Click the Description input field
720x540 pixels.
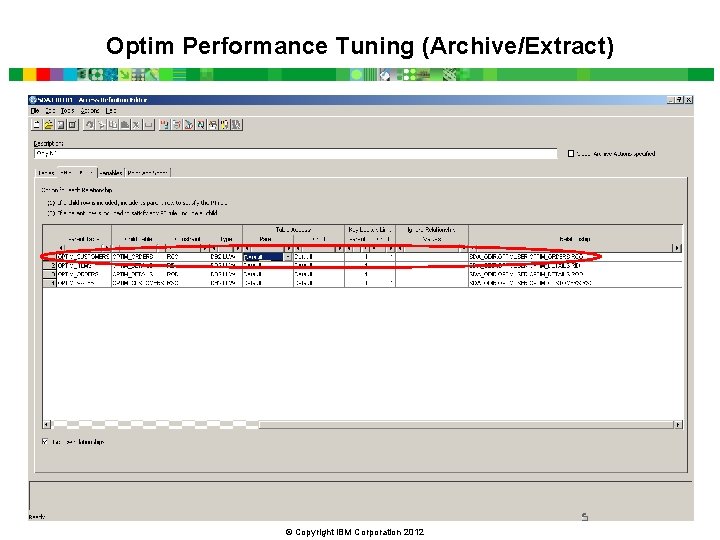click(x=295, y=153)
